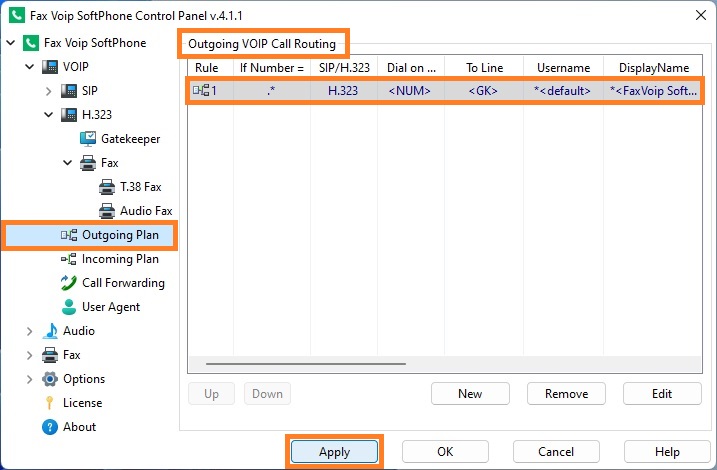
Task: Create a New routing rule
Action: pos(470,394)
